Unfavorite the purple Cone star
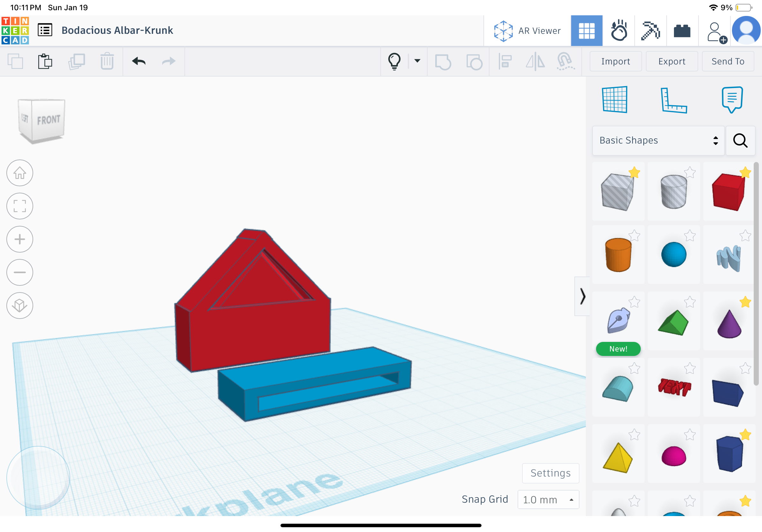The image size is (762, 532). 745,302
